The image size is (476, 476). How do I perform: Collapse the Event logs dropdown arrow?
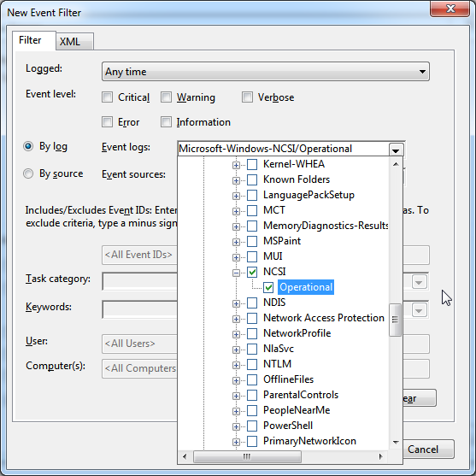[396, 150]
